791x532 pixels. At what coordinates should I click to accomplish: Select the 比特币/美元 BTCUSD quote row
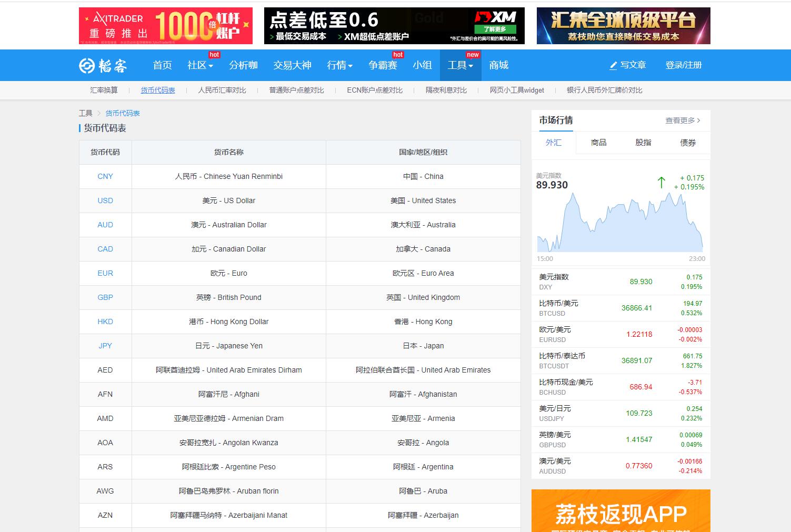pos(620,308)
